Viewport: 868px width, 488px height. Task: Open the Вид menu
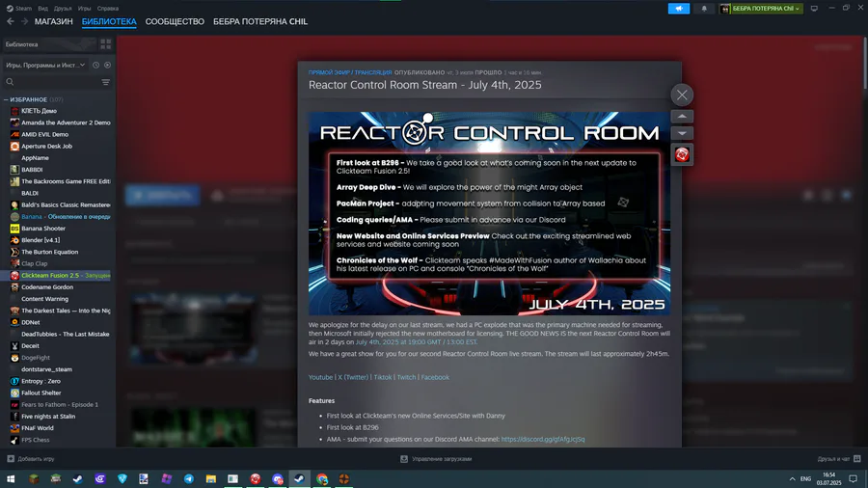click(42, 9)
